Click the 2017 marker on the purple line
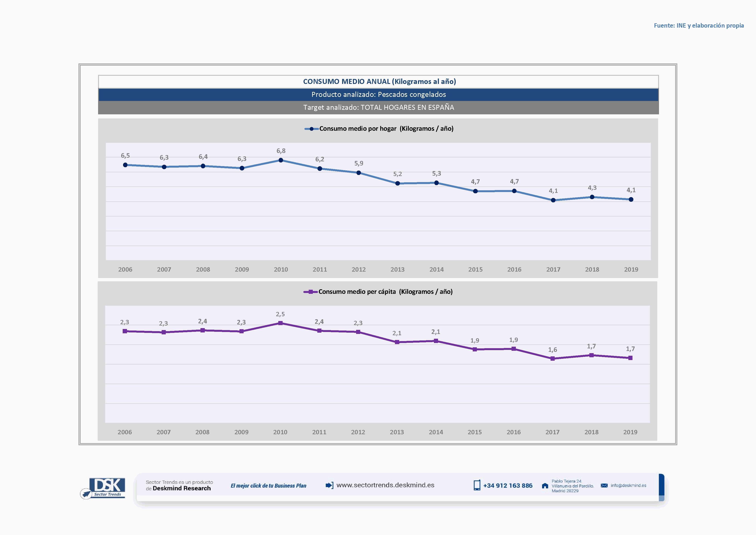This screenshot has height=535, width=756. pyautogui.click(x=553, y=358)
